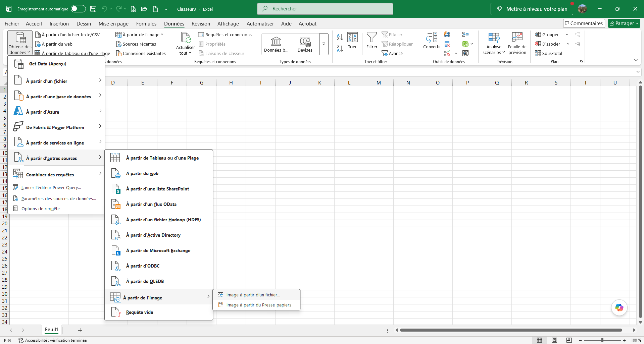Switch to the Insertion tab
Screen dimensions: 644x344
click(59, 24)
